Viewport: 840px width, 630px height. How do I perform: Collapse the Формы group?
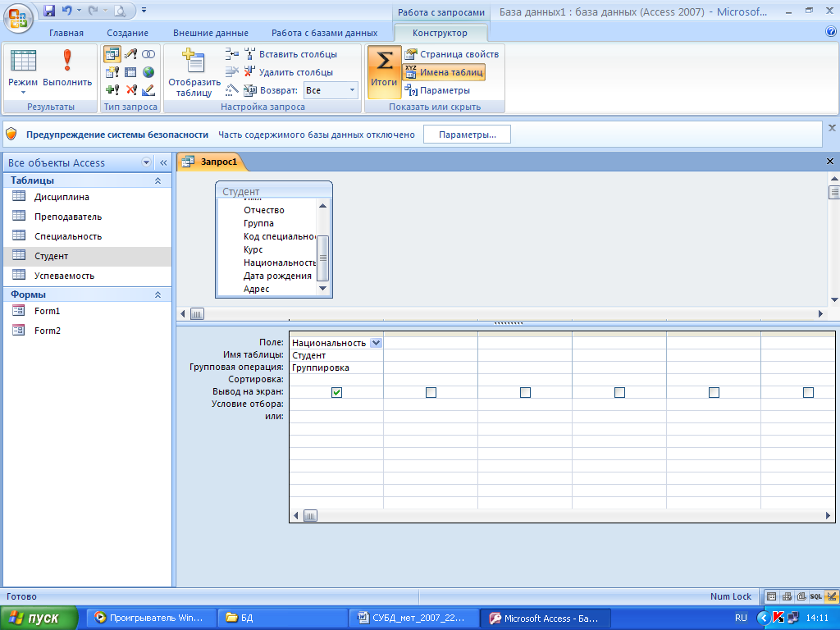158,294
